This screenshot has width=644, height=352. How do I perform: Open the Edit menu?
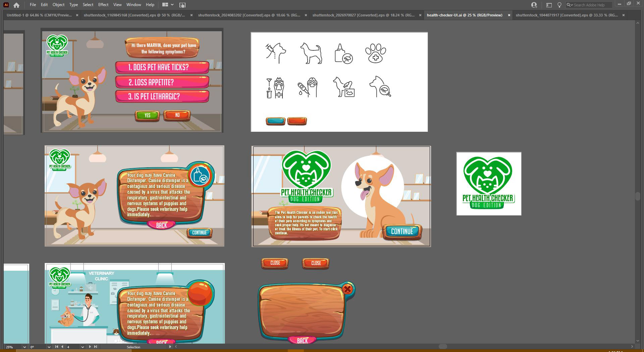pos(44,5)
